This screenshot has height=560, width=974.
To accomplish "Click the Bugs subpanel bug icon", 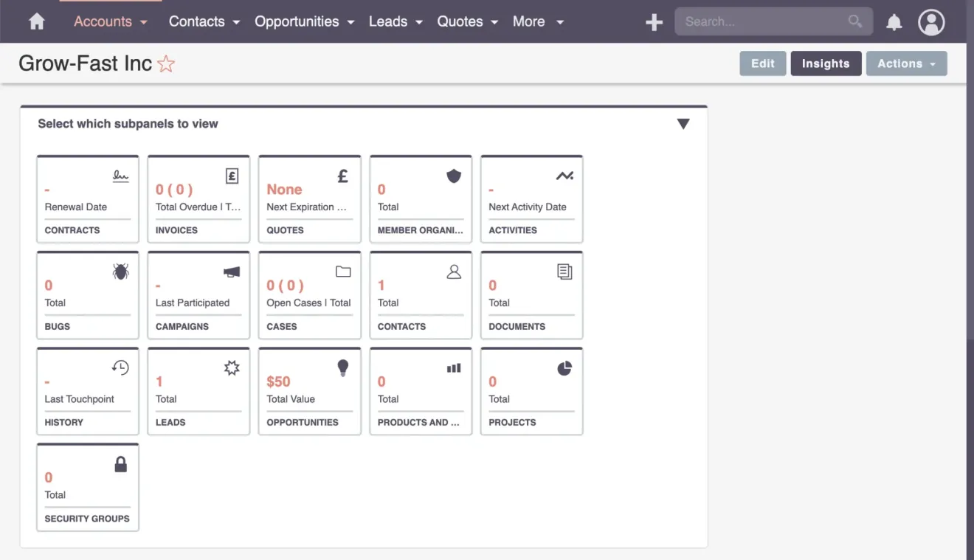I will (121, 272).
